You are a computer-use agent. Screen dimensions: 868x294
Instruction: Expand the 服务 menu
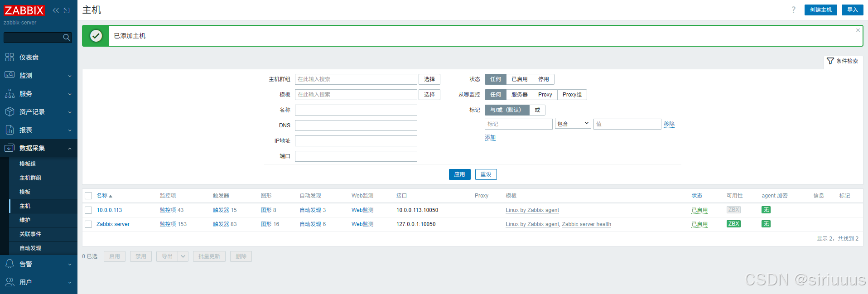39,94
